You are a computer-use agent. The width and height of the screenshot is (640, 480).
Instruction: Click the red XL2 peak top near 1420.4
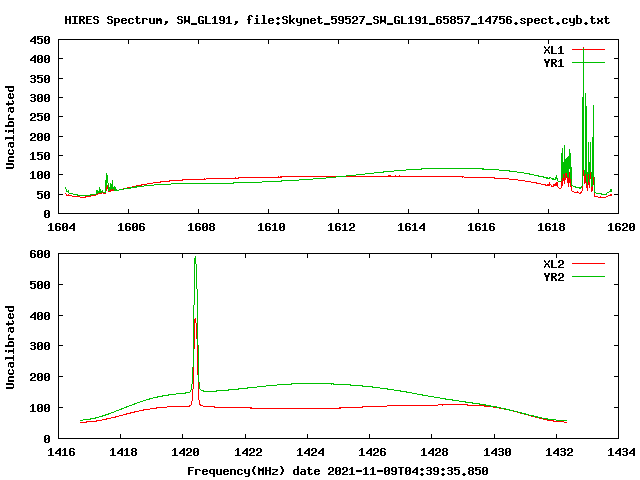coord(195,322)
